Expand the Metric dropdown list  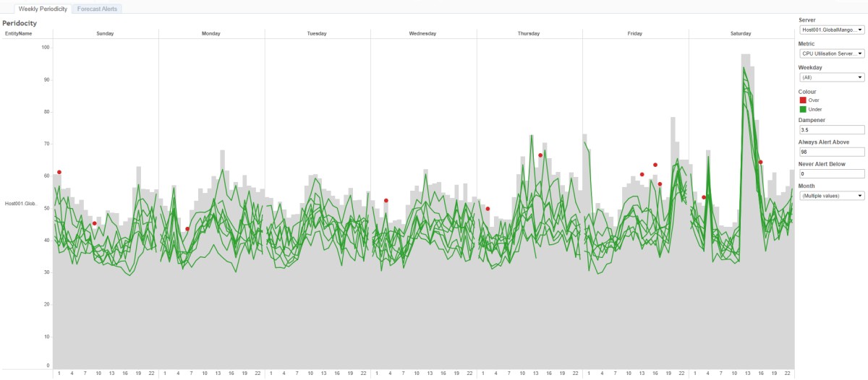tap(831, 53)
